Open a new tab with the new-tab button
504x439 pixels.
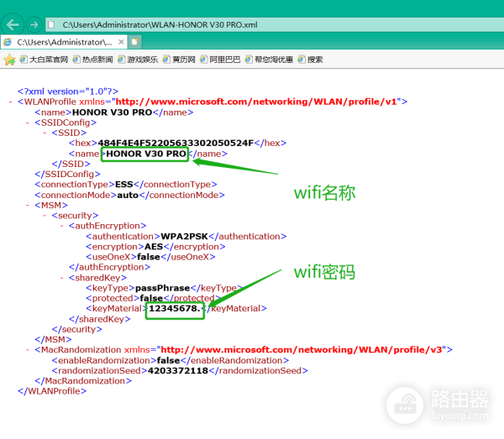click(134, 42)
